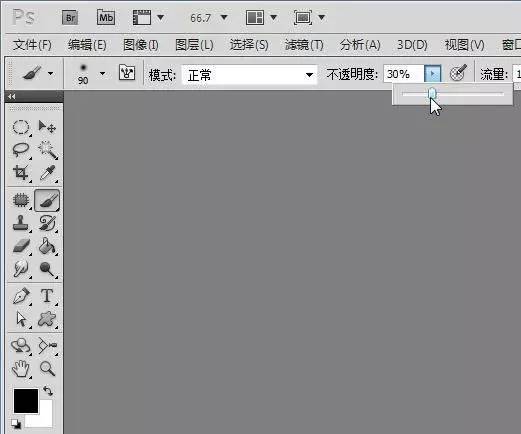Select the Magic Wand tool
Screen dimensions: 521x434
pyautogui.click(x=48, y=150)
